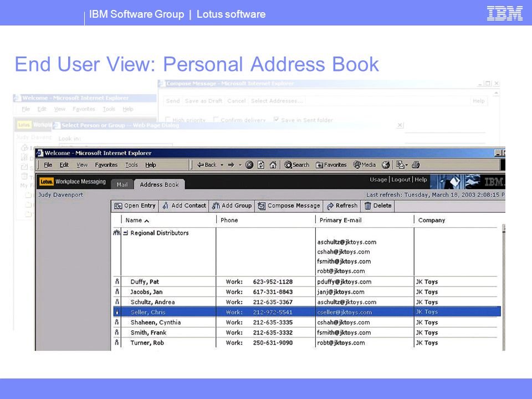
Task: Click the Back arrow in IE toolbar
Action: point(207,165)
